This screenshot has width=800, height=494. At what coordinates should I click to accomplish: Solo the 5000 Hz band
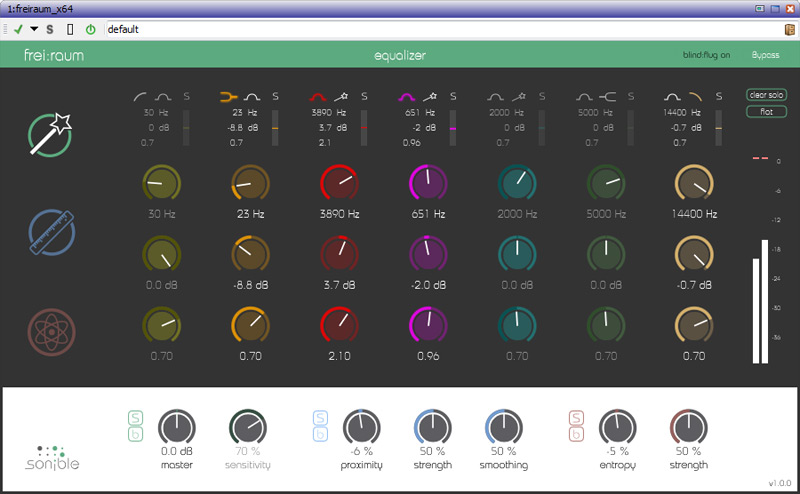pyautogui.click(x=631, y=96)
